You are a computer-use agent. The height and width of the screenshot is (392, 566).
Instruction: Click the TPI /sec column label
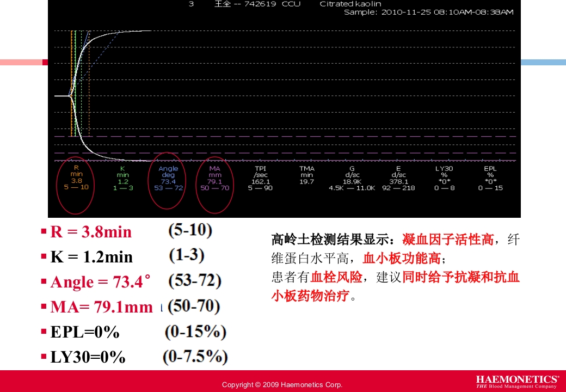[x=262, y=171]
